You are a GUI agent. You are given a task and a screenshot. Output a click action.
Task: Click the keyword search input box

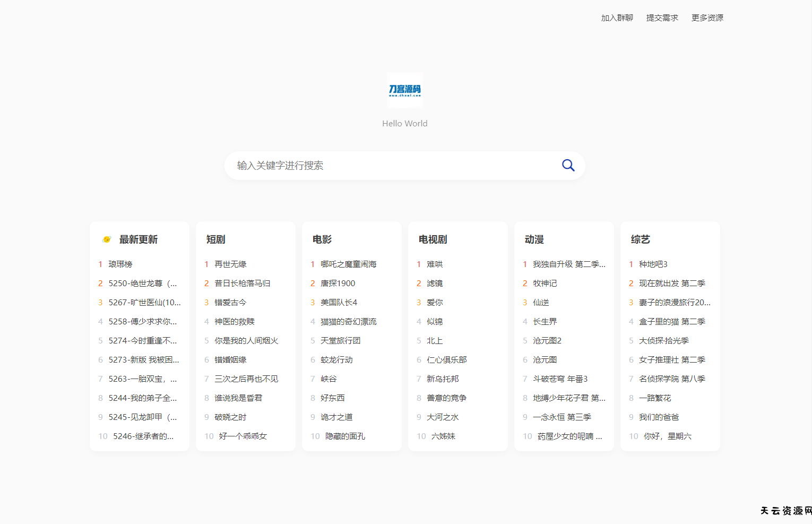tap(372, 165)
